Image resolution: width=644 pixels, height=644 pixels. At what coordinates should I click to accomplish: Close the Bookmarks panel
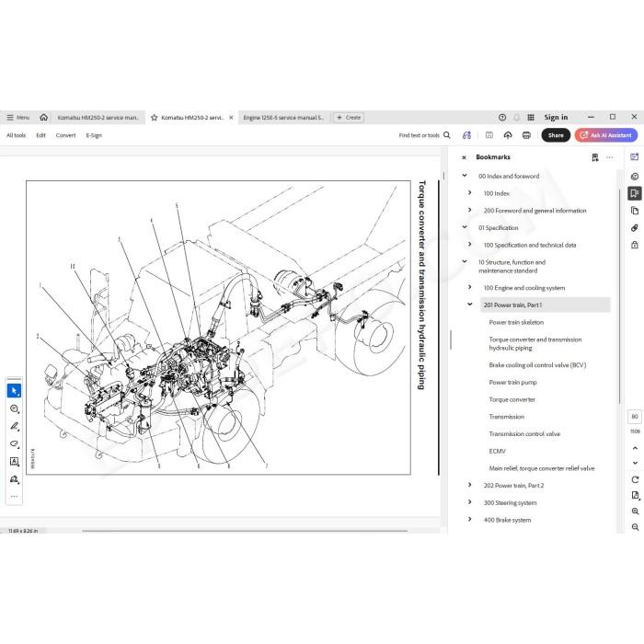[464, 157]
